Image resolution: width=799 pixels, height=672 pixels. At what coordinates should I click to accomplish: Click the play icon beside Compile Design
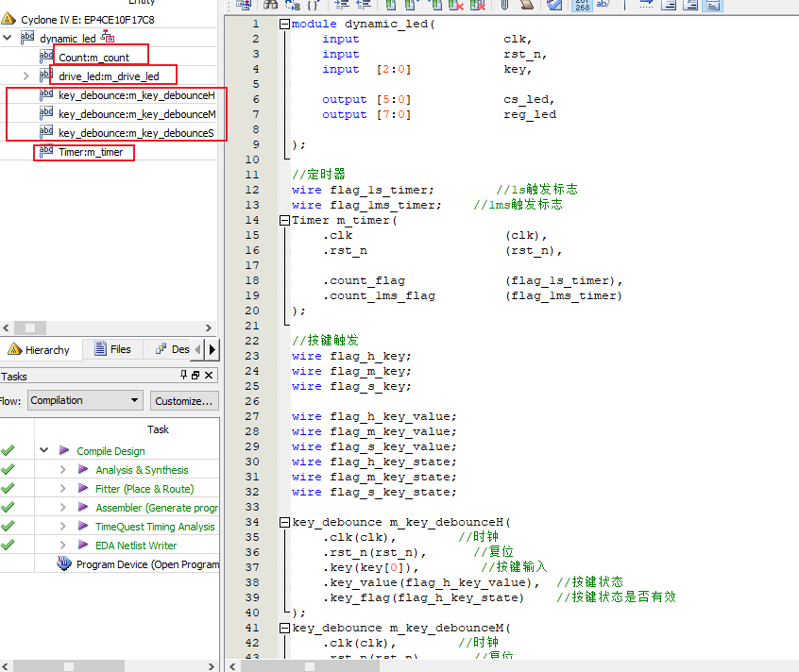coord(64,451)
